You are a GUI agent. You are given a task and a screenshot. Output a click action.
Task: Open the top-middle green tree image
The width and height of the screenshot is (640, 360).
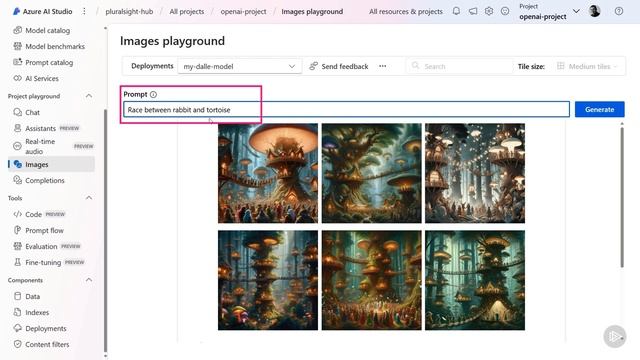(x=371, y=173)
